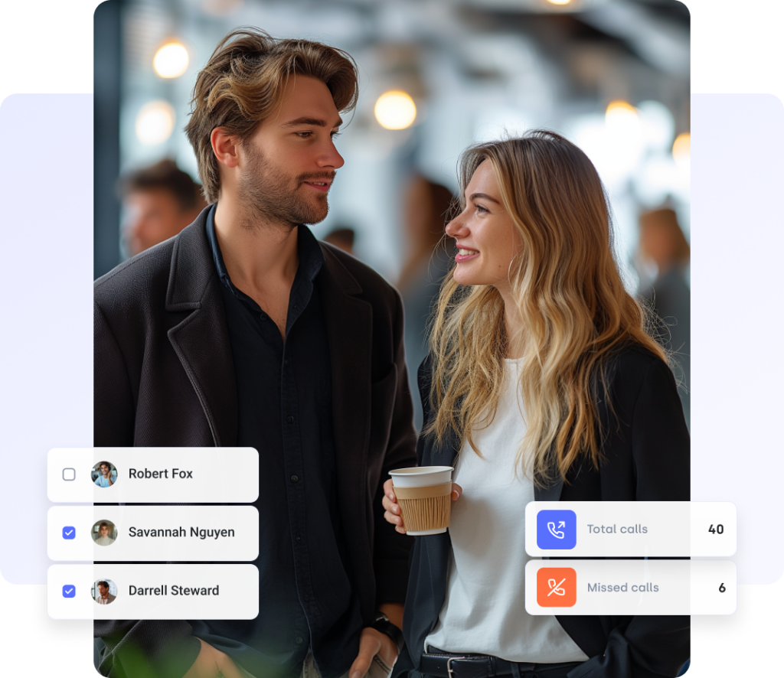This screenshot has height=678, width=784.
Task: Click Savannah Nguyen's avatar picture
Action: point(104,533)
